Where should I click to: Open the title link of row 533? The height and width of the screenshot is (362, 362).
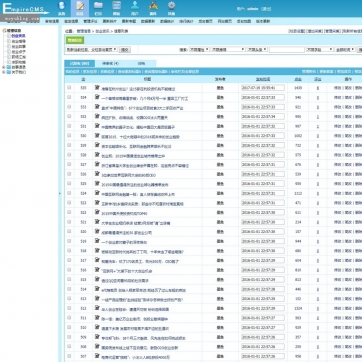click(142, 108)
